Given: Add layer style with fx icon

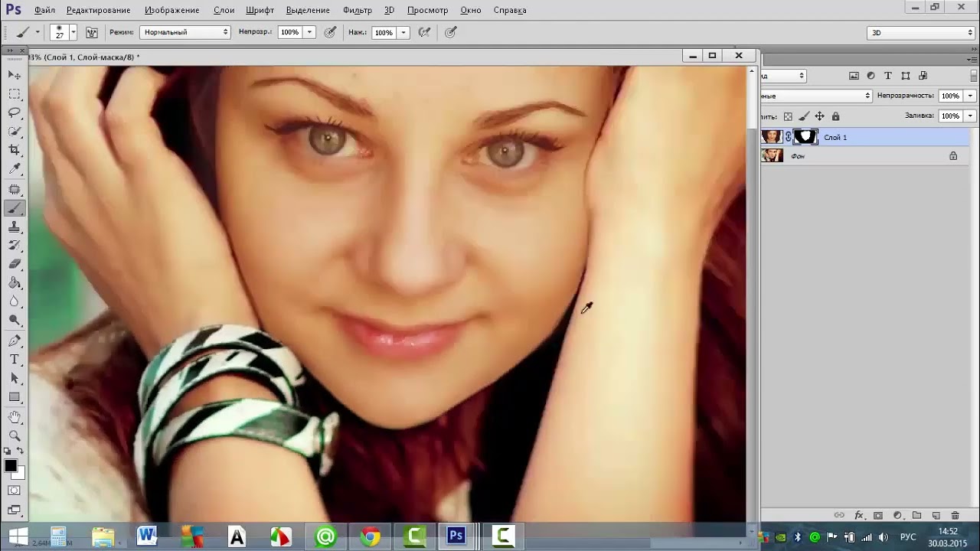Looking at the screenshot, I should [x=859, y=516].
